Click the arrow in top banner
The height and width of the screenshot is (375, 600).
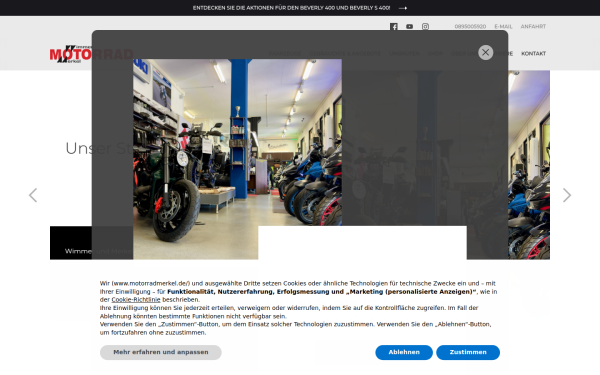tap(403, 8)
